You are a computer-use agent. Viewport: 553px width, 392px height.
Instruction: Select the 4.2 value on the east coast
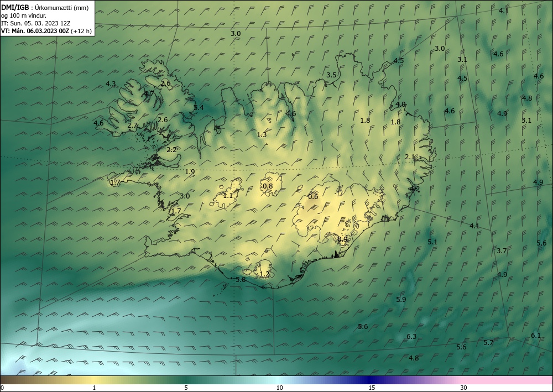[x=415, y=189]
